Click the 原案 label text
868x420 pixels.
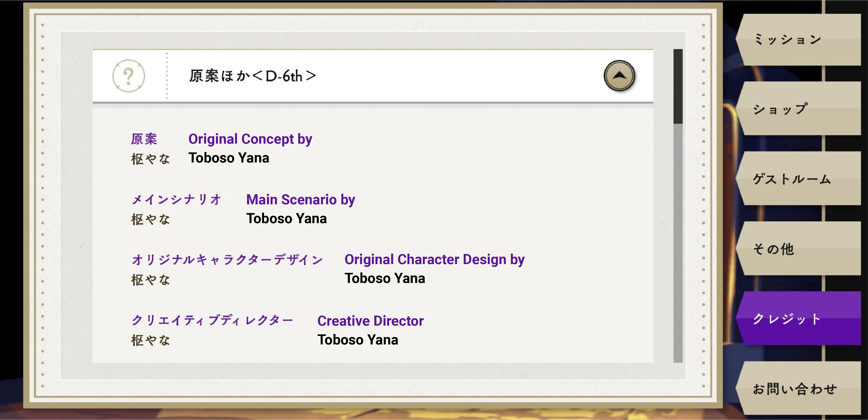point(144,139)
